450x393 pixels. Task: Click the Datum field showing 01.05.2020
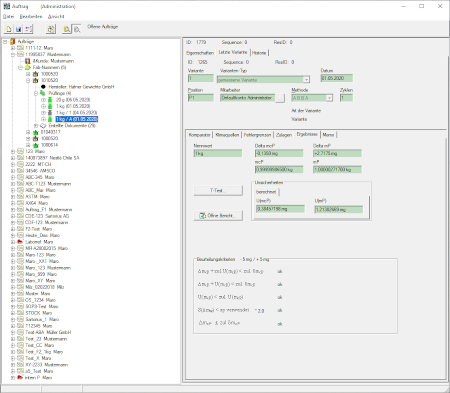click(x=337, y=78)
